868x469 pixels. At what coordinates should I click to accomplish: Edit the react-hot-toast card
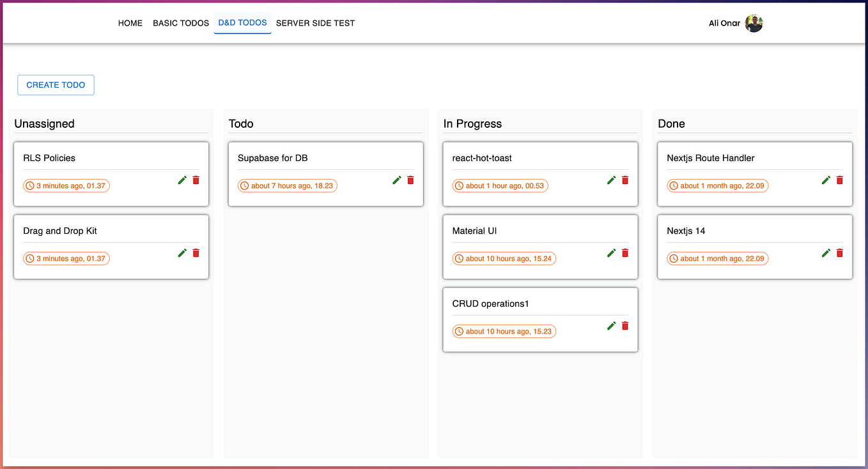coord(611,180)
